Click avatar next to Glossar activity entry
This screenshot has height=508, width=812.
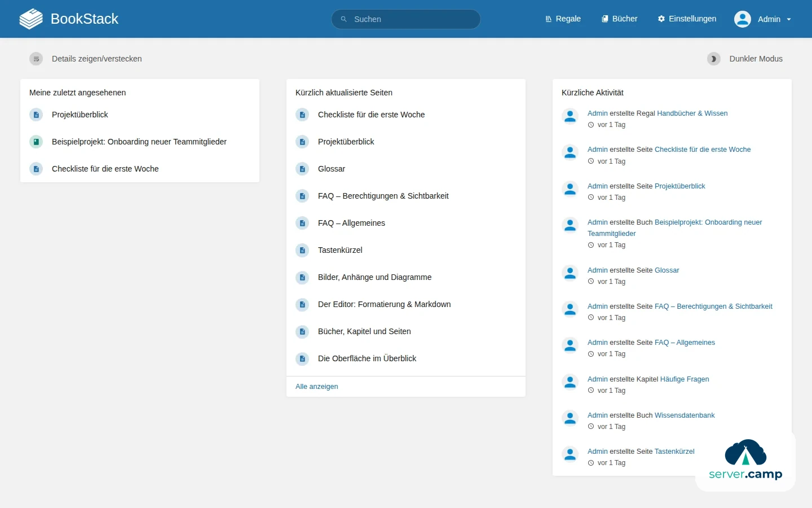[570, 273]
